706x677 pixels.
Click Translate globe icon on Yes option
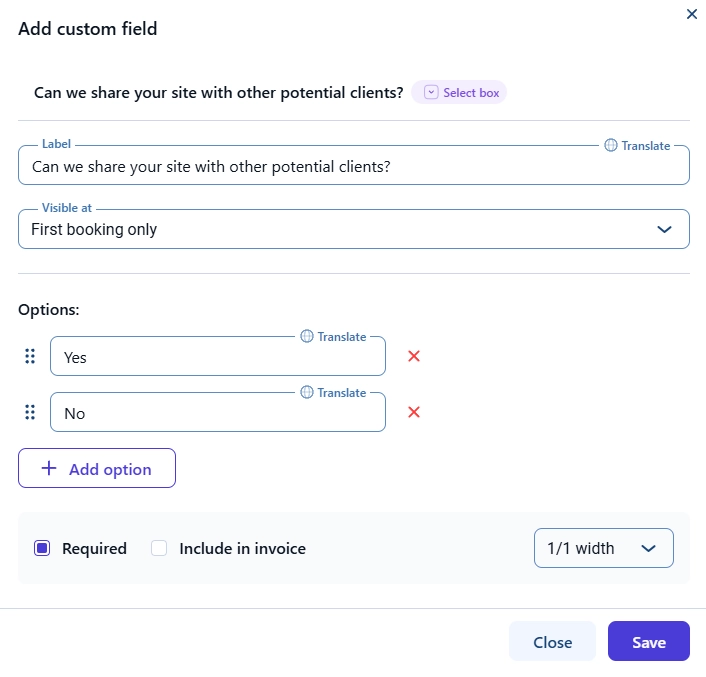307,337
